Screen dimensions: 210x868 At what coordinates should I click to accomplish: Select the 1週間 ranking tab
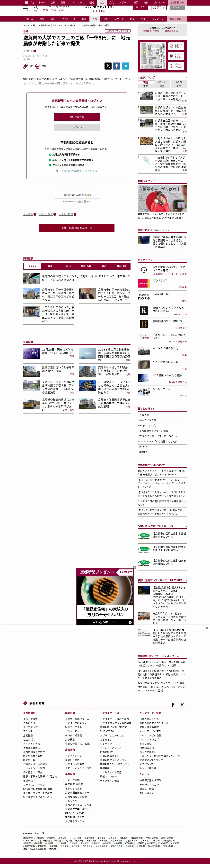coord(179,82)
